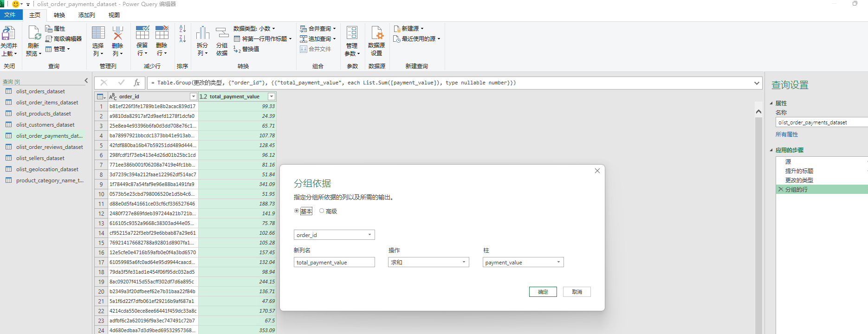Click the fx function icon

(137, 83)
